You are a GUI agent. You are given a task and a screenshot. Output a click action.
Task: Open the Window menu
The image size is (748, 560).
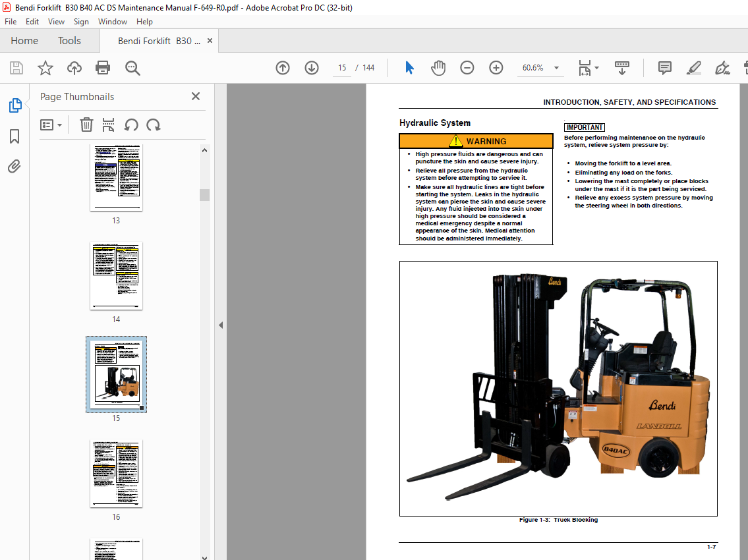[x=113, y=22]
